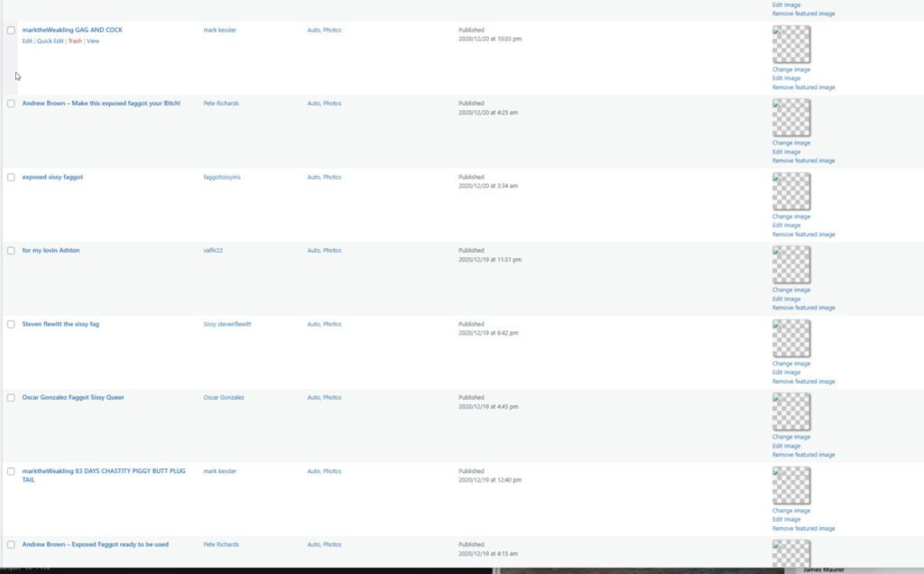This screenshot has width=924, height=574.
Task: Open featured image thumbnail of the 11:31 pm post
Action: [791, 264]
